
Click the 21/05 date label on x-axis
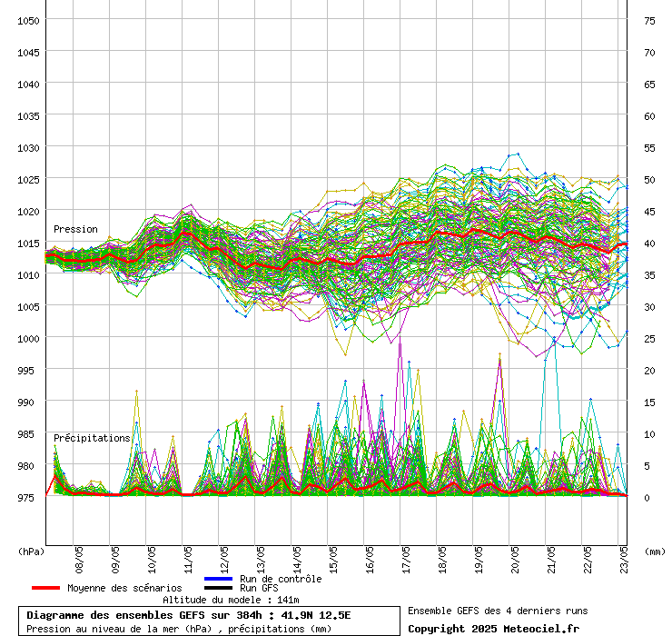[x=551, y=560]
